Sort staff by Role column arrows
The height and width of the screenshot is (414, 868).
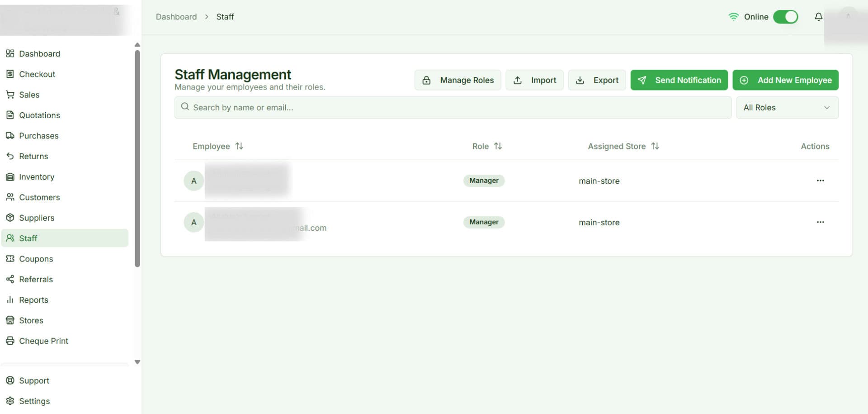[498, 146]
